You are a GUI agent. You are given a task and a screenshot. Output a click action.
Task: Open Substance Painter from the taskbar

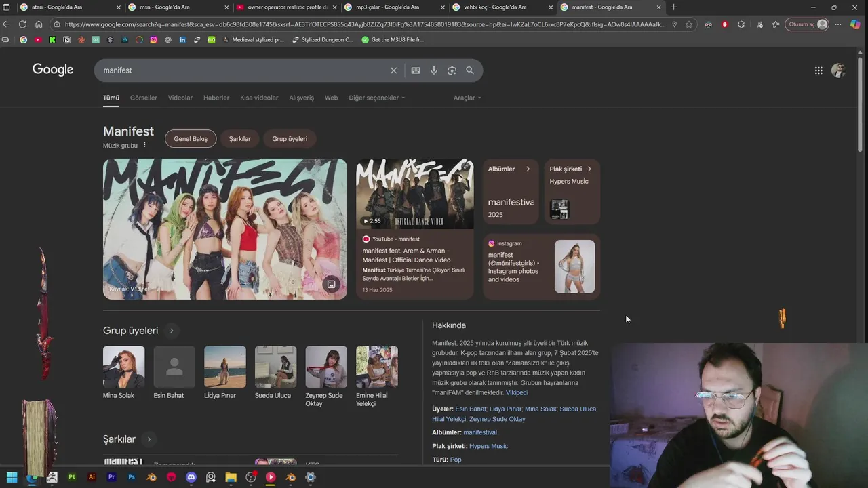pos(72,477)
